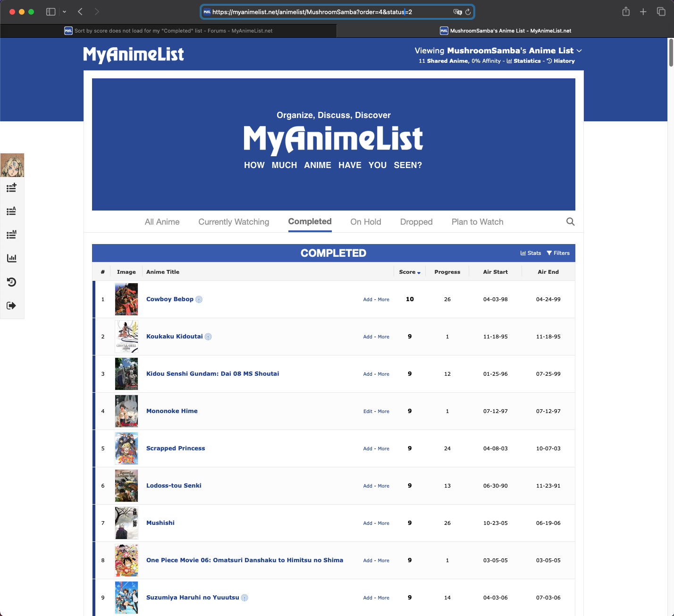
Task: Switch to All Anime tab
Action: click(162, 222)
